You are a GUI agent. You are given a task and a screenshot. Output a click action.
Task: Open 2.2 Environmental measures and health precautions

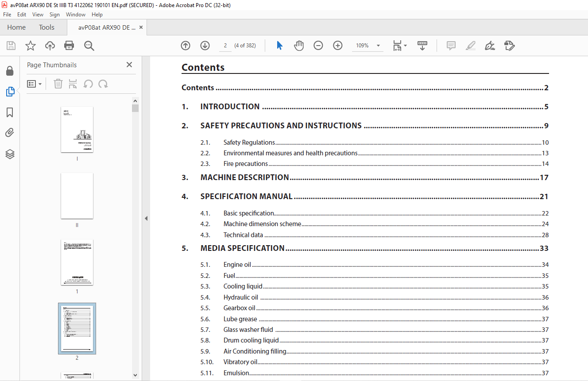click(374, 153)
